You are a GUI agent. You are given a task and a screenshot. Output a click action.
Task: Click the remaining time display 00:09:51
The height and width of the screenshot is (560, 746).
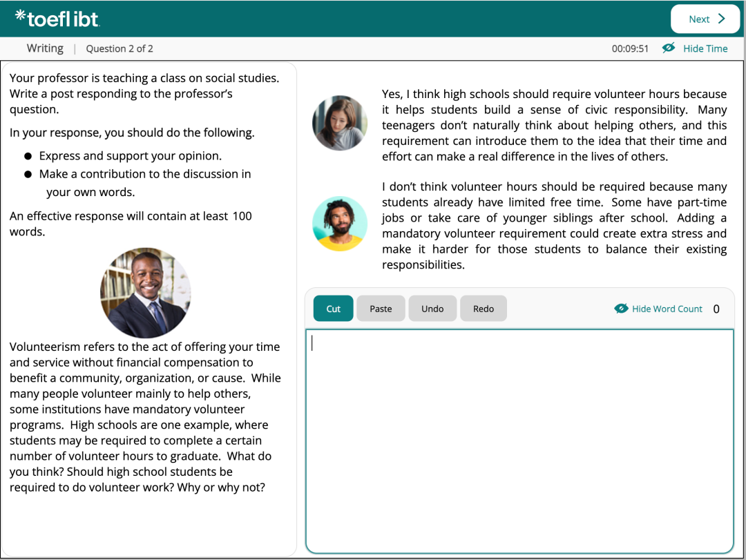[x=630, y=48]
